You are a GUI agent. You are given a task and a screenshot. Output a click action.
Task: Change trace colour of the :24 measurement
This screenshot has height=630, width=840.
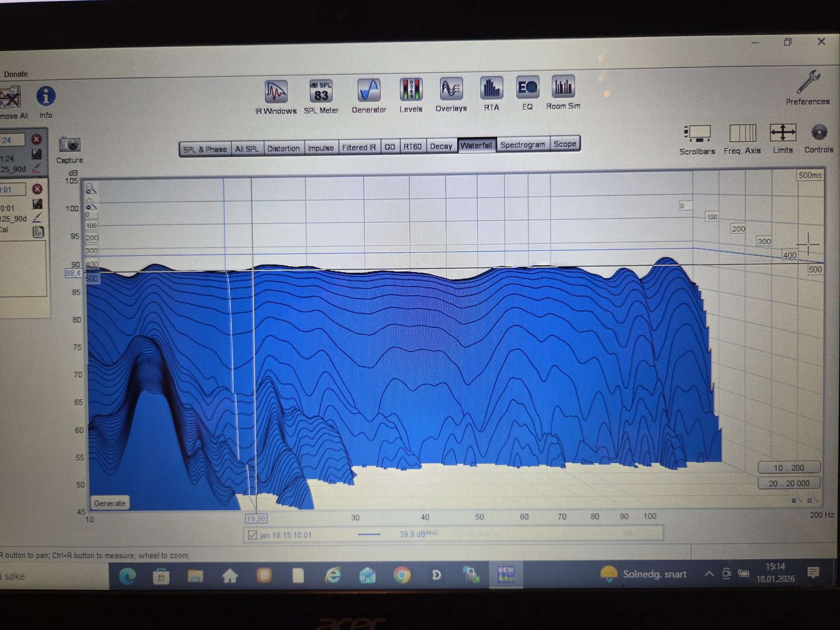click(x=36, y=168)
